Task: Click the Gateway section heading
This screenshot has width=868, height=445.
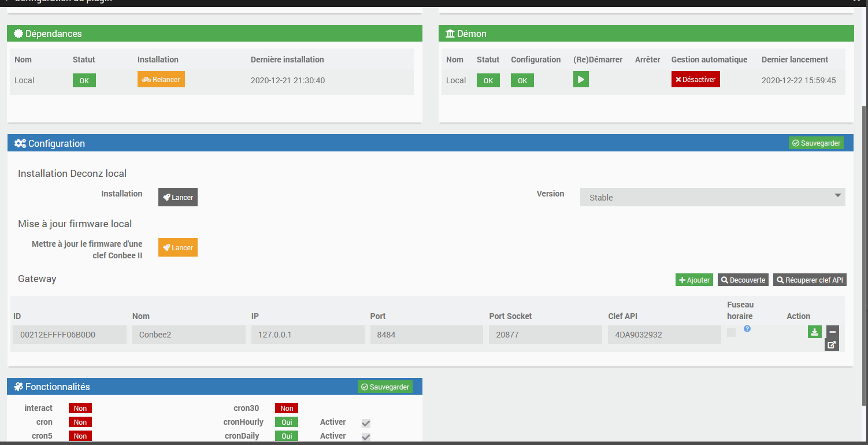Action: coord(37,279)
